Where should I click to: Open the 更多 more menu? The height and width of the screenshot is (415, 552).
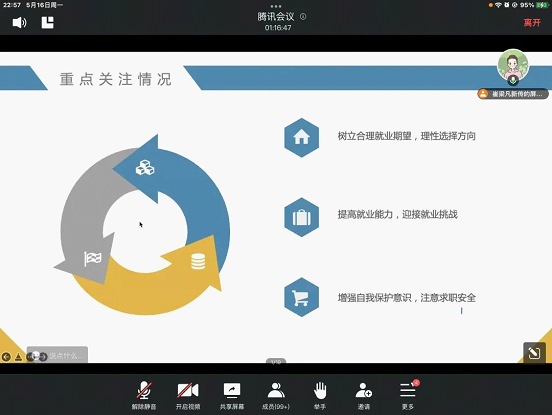click(408, 396)
